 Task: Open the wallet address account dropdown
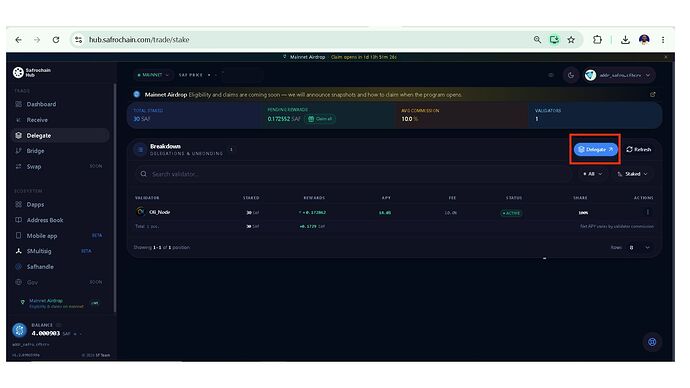pos(619,75)
